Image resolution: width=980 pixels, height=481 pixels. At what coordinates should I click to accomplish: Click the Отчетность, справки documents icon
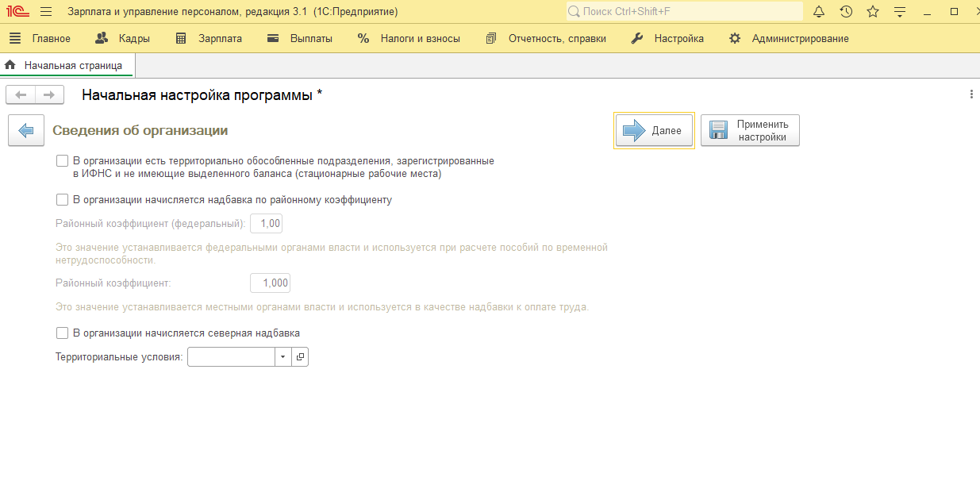point(491,38)
